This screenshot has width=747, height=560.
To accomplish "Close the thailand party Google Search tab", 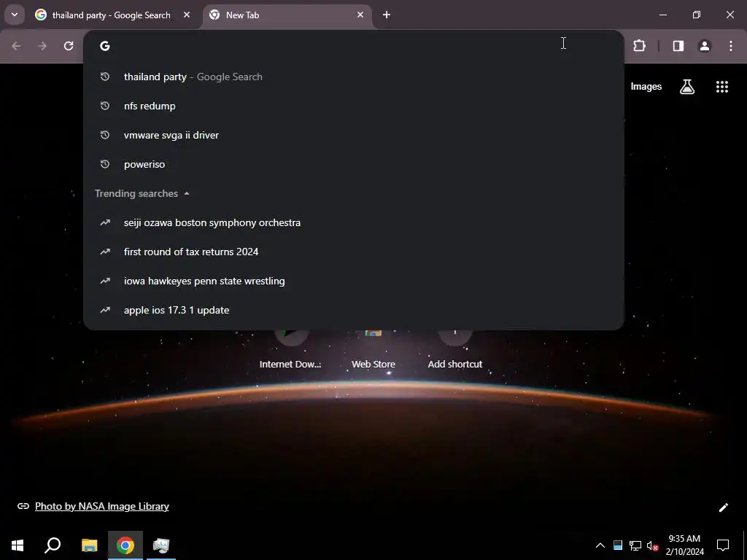I will pyautogui.click(x=187, y=15).
